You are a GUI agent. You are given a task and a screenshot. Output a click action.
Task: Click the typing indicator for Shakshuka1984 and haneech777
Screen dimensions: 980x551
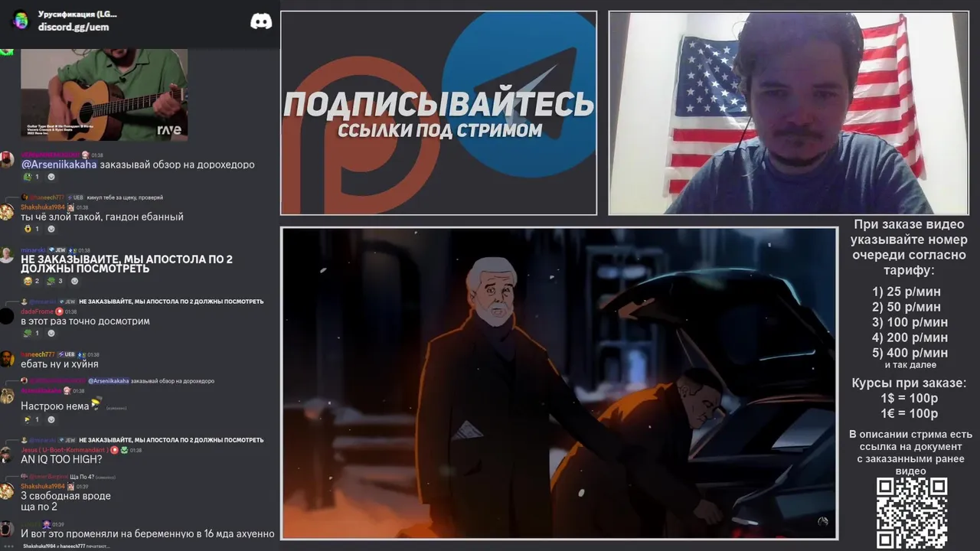66,546
